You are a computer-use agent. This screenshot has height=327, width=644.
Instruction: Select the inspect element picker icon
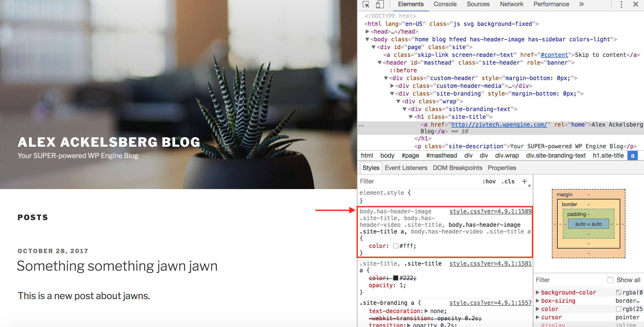point(365,4)
